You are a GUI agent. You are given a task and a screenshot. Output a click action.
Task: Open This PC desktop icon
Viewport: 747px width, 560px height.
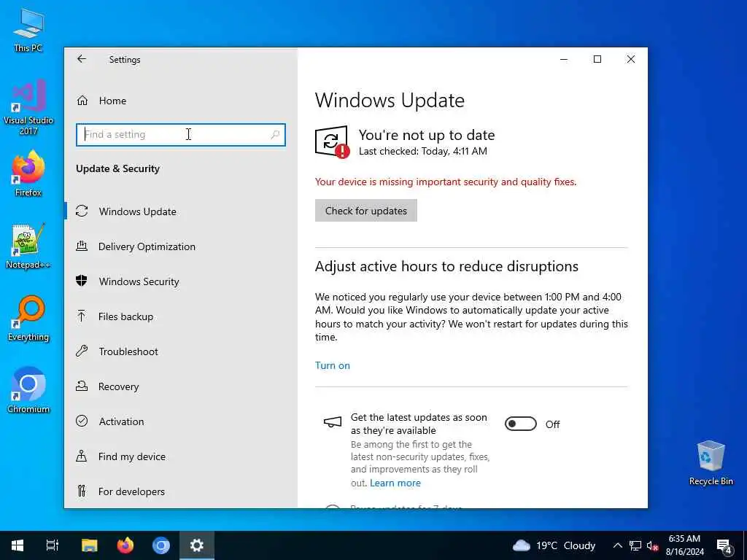coord(28,30)
